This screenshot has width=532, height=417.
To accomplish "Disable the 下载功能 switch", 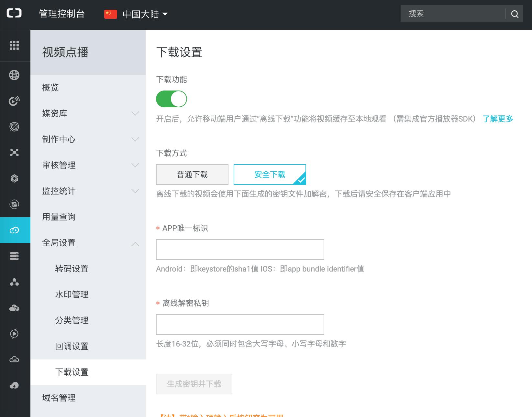I will [172, 99].
